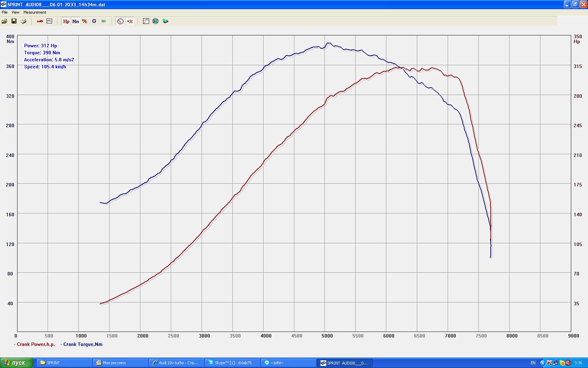Open the View menu
The height and width of the screenshot is (368, 588).
tap(15, 12)
